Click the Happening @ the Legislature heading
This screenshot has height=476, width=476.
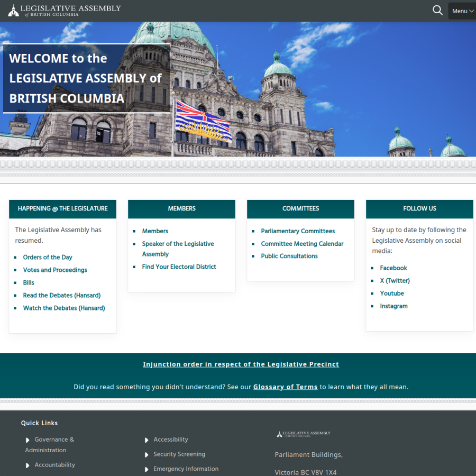pyautogui.click(x=62, y=209)
